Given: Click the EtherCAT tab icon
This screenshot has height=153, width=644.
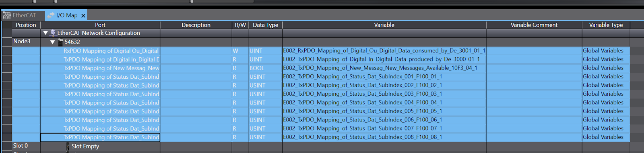Looking at the screenshot, I should (7, 15).
